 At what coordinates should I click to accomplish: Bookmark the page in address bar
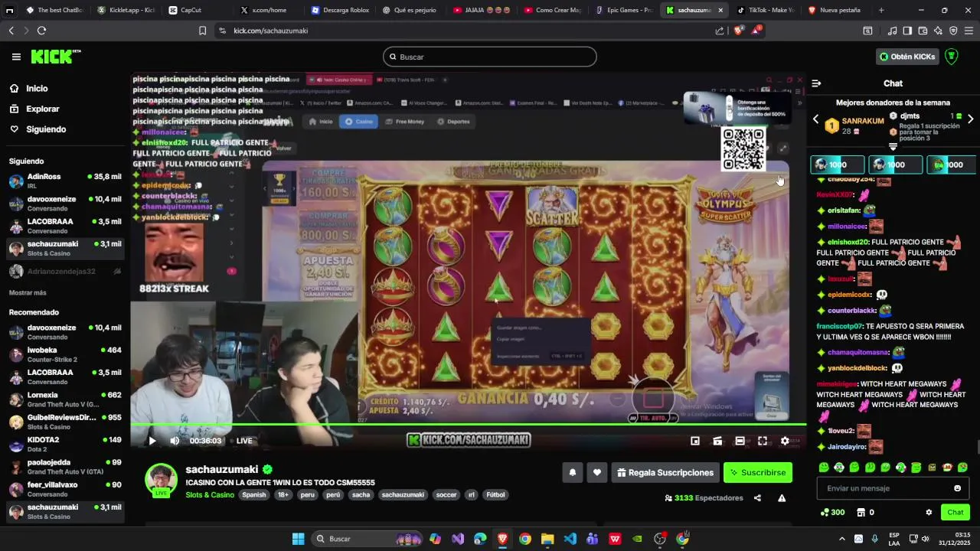[202, 31]
